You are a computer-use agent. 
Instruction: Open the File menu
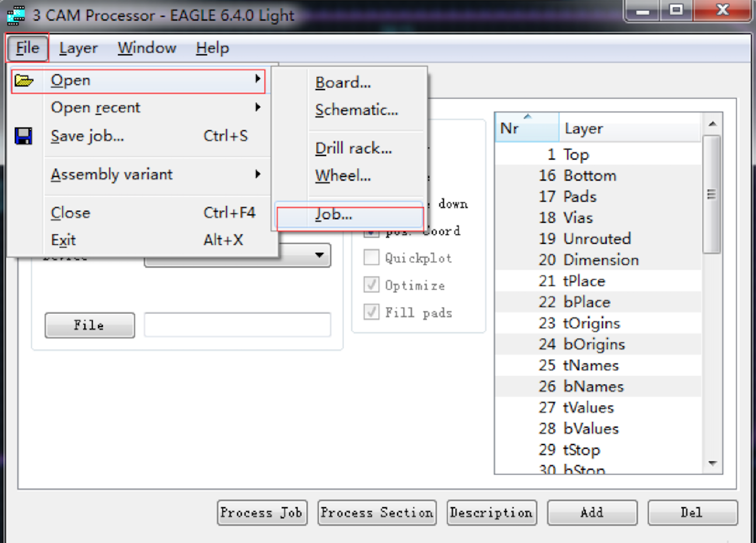[27, 48]
